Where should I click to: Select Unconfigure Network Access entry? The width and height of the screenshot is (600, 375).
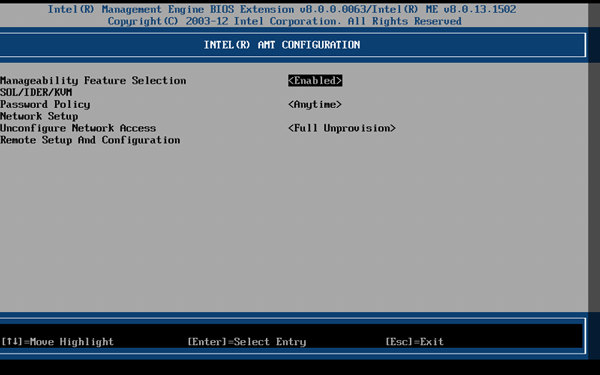point(78,128)
